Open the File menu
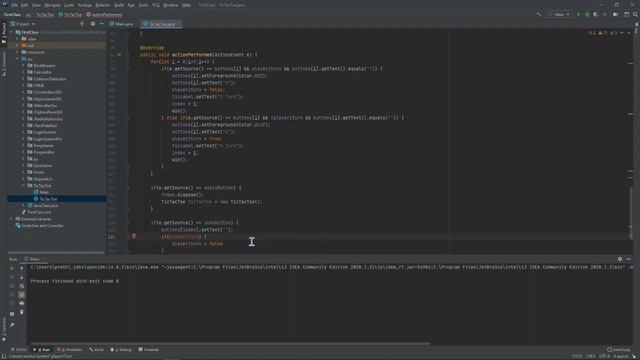 [x=15, y=5]
